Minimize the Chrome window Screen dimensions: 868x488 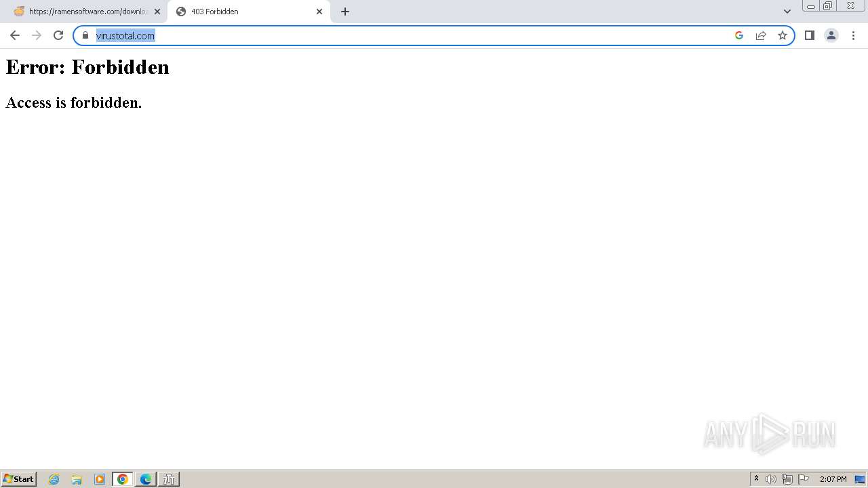click(x=811, y=6)
